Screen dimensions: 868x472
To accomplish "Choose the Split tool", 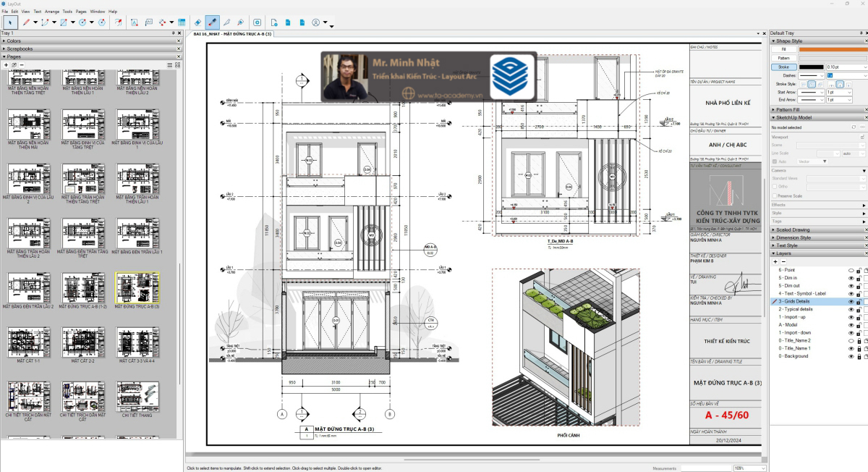I will click(x=227, y=22).
